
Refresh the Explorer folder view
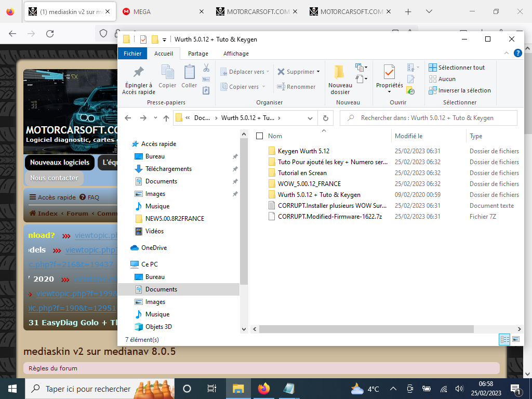point(325,118)
